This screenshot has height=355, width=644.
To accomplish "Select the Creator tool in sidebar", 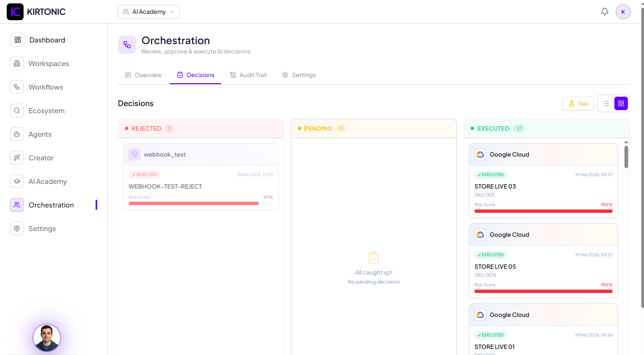I will [x=41, y=158].
